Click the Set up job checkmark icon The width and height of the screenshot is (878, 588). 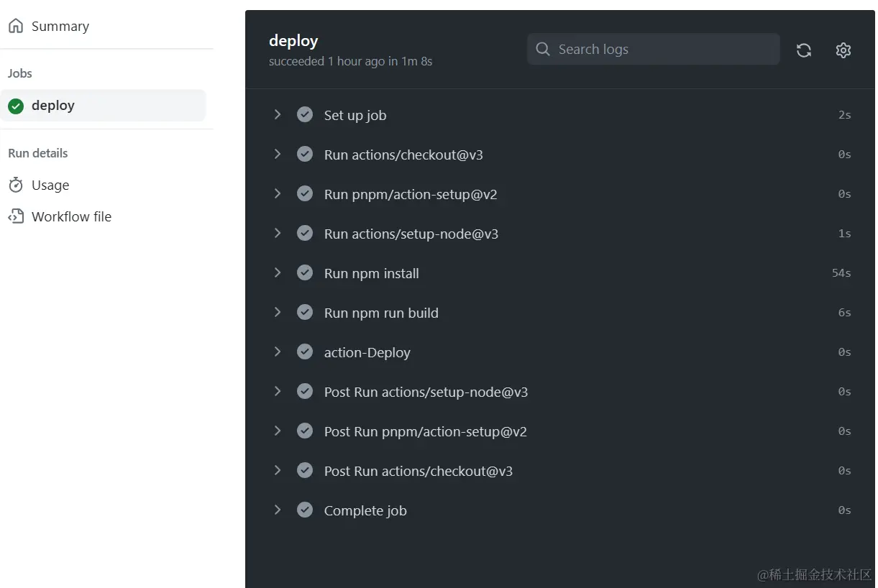(x=305, y=115)
